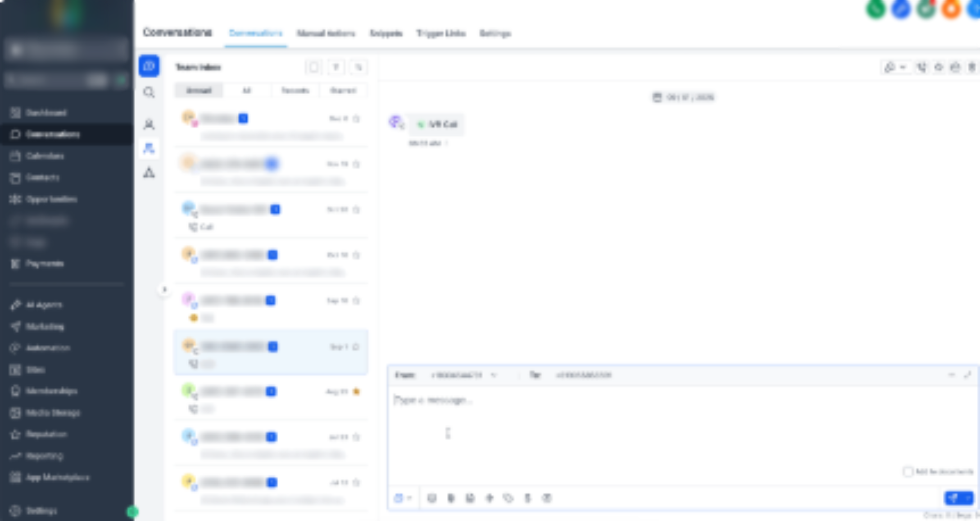The image size is (980, 521).
Task: Select the Recents filter tab
Action: [295, 91]
